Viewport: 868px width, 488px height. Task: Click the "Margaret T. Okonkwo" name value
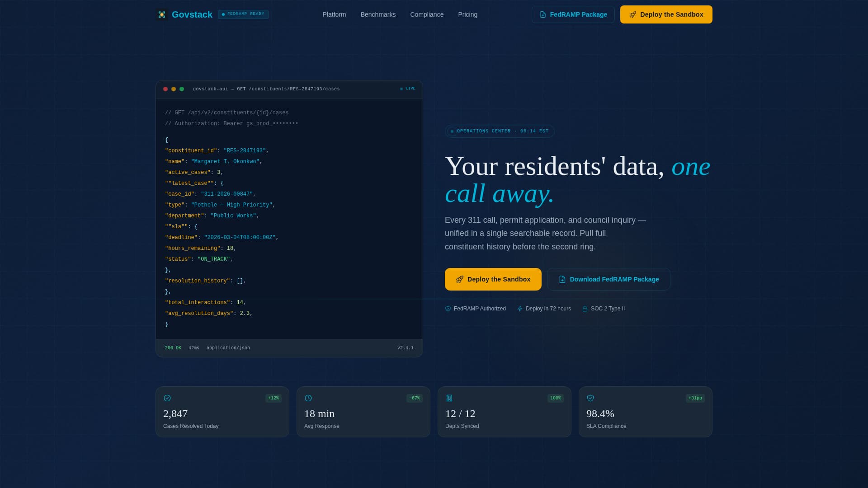click(x=225, y=162)
